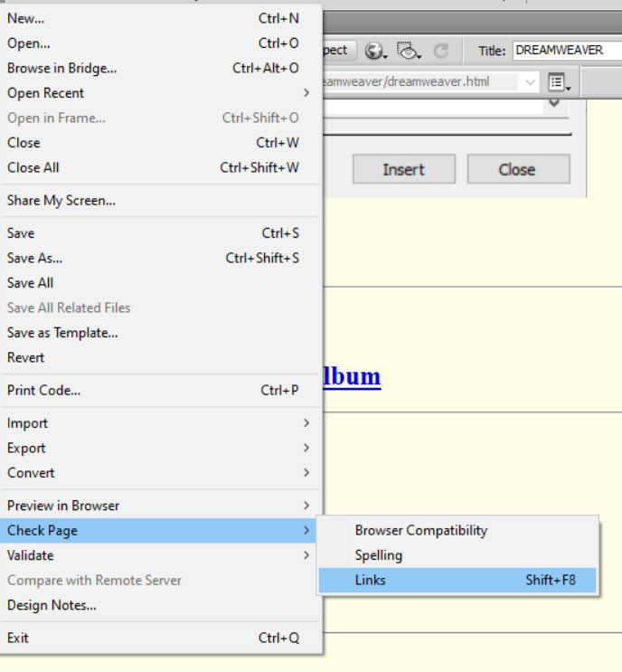
Task: Select Links in the Check Page submenu
Action: (457, 580)
